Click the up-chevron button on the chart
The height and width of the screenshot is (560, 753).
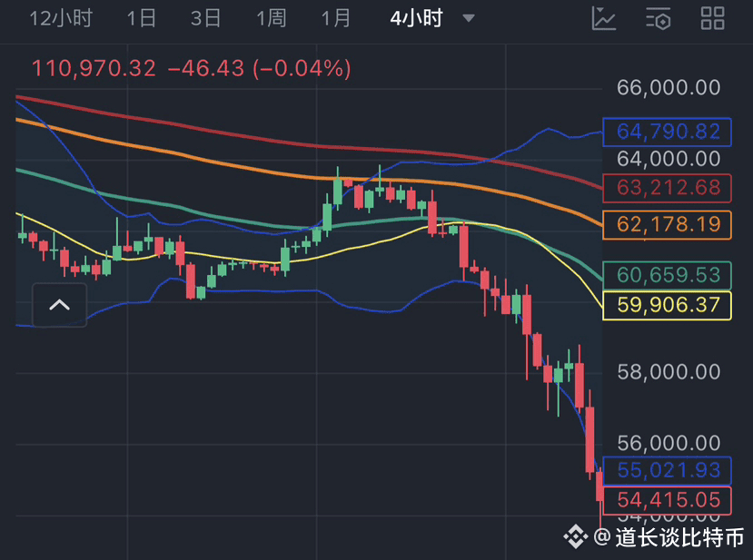[59, 305]
